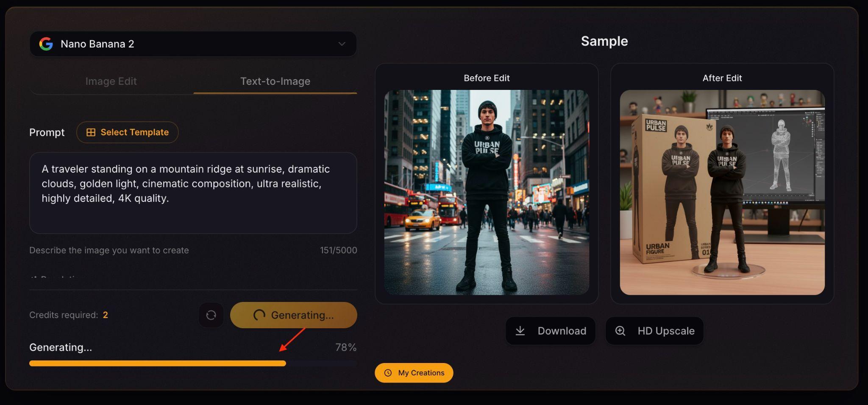868x405 pixels.
Task: Click the download arrow icon
Action: pos(520,331)
